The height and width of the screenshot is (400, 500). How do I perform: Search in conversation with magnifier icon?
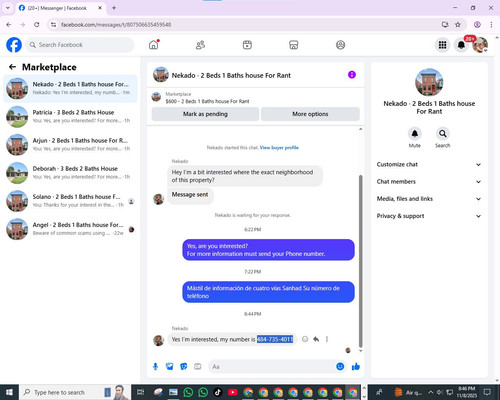point(443,134)
